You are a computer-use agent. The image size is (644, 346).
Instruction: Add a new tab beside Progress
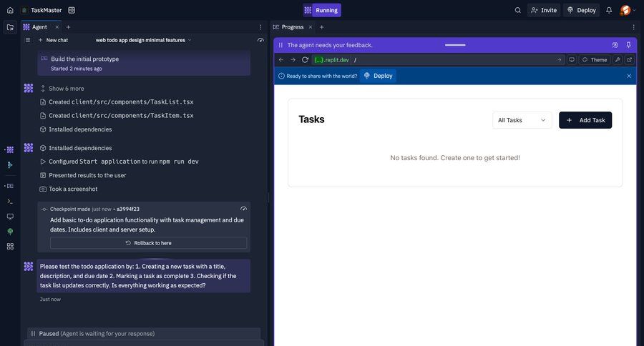coord(322,27)
